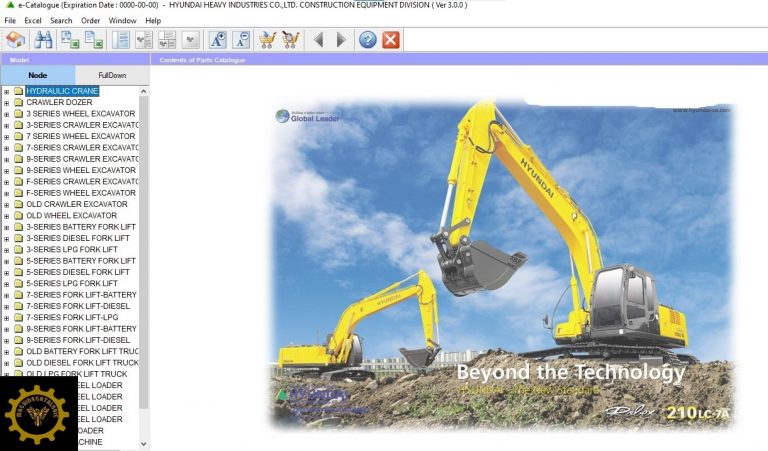This screenshot has height=451, width=768.
Task: Expand the OLD WHEEL EXCAVATOR node
Action: pyautogui.click(x=6, y=215)
